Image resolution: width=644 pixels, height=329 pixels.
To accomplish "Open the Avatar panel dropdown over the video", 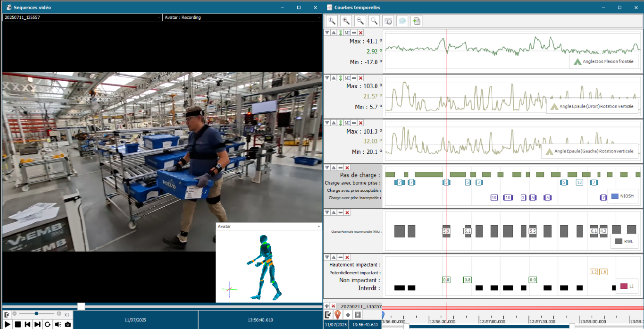I will pos(319,227).
